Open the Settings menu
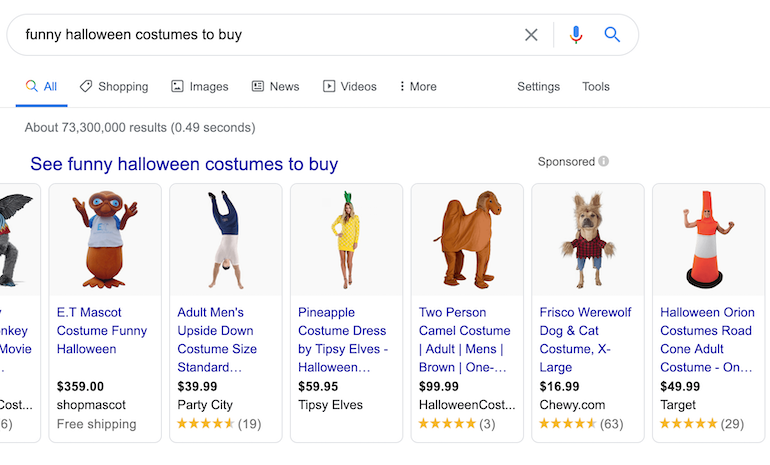This screenshot has width=770, height=465. coord(538,87)
